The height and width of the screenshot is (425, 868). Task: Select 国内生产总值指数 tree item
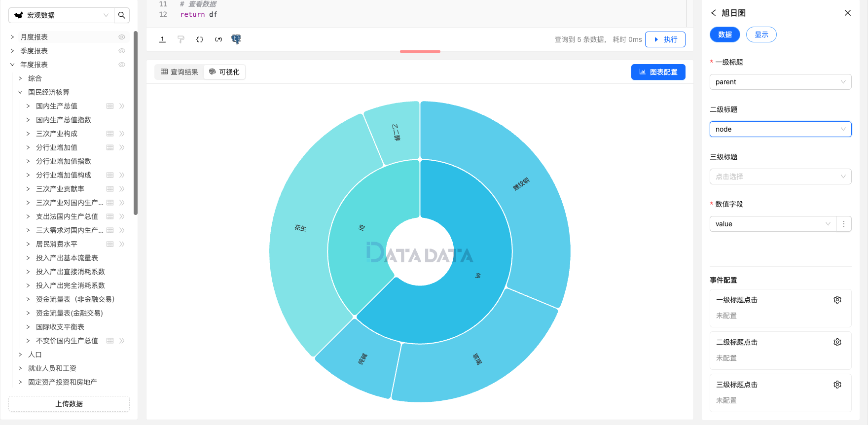(64, 120)
